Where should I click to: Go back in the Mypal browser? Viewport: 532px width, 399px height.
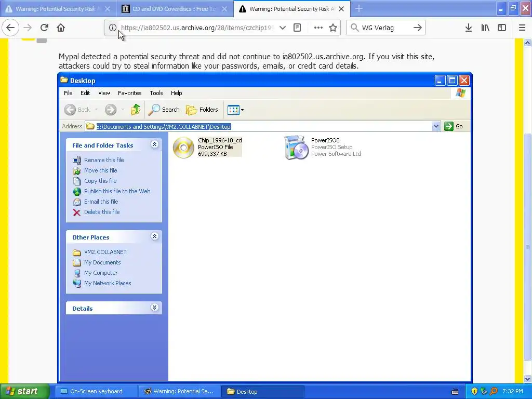[10, 28]
